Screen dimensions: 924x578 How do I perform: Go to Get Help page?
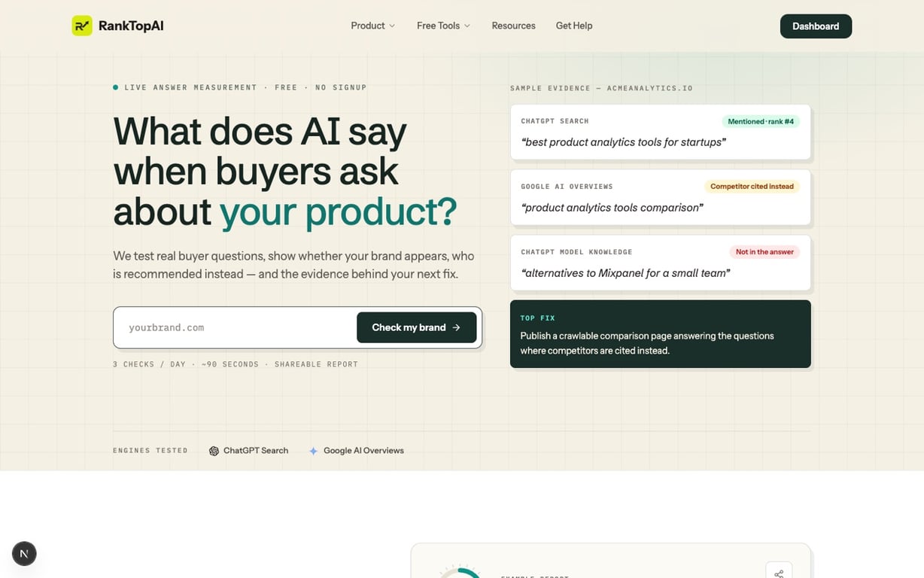click(x=574, y=26)
